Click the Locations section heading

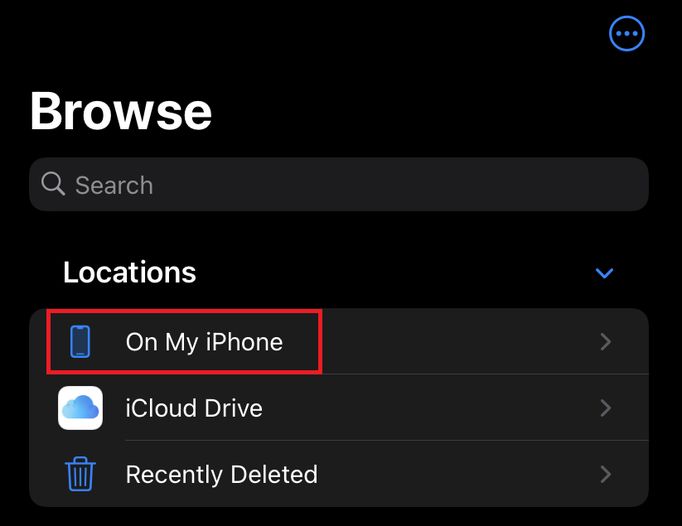[129, 272]
